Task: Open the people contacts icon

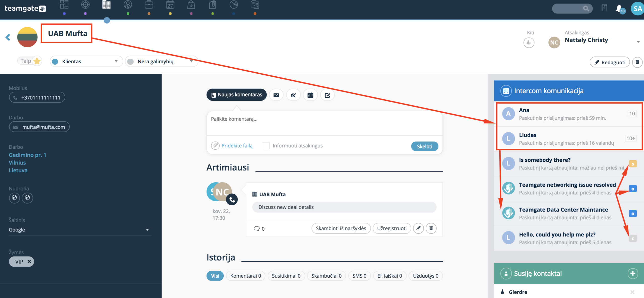Action: pyautogui.click(x=128, y=5)
